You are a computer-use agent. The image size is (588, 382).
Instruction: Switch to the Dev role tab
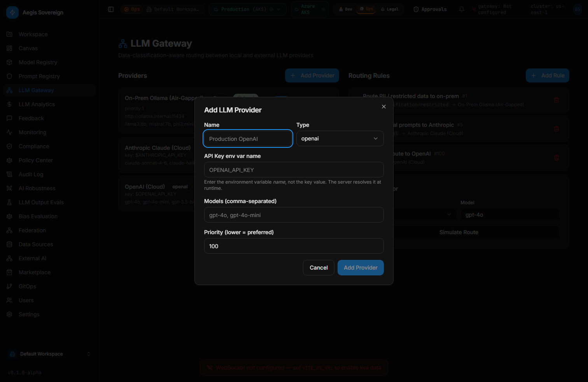[x=345, y=9]
